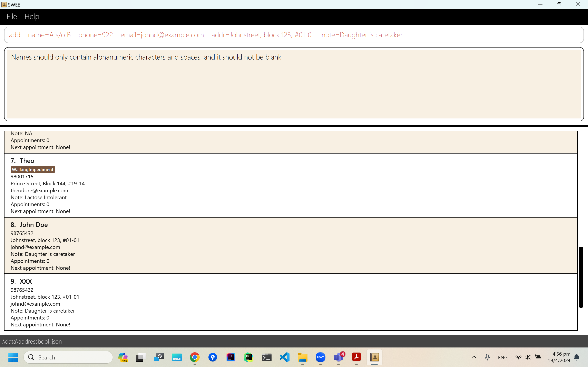Viewport: 588px width, 367px height.
Task: Open PyCharm from the taskbar
Action: tap(248, 357)
